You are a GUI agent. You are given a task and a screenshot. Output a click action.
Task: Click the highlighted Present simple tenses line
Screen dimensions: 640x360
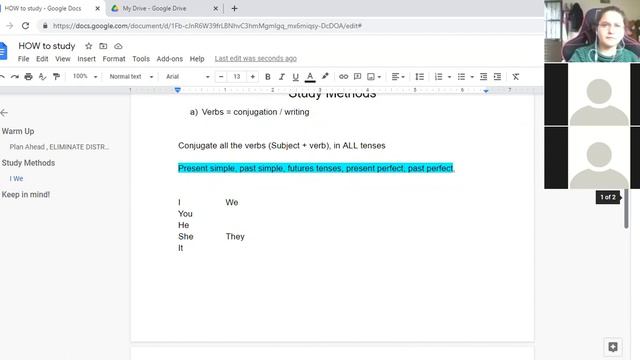click(316, 168)
